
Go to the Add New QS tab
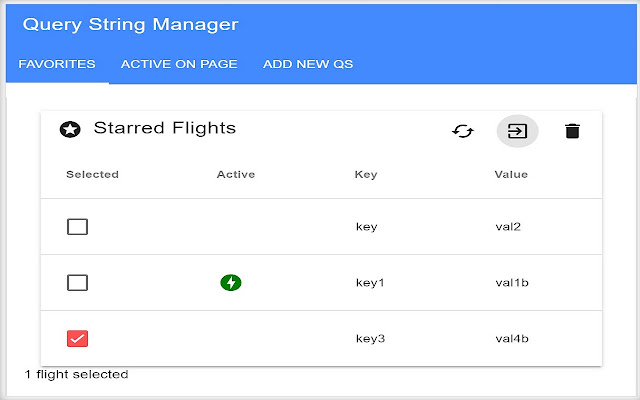coord(308,64)
